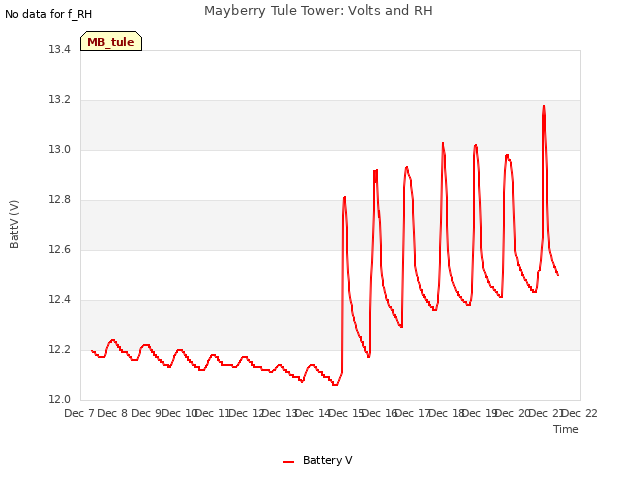
Task: Click the 13.0 y-axis tick label
Action: (x=60, y=150)
